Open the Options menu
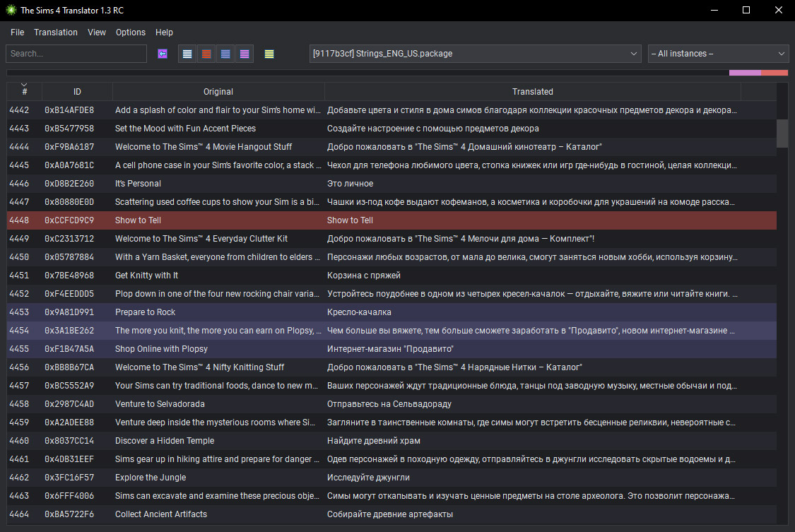This screenshot has width=795, height=532. coord(130,32)
